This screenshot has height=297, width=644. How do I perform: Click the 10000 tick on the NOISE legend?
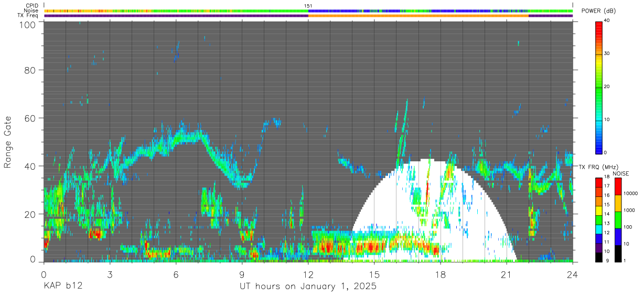(x=631, y=193)
